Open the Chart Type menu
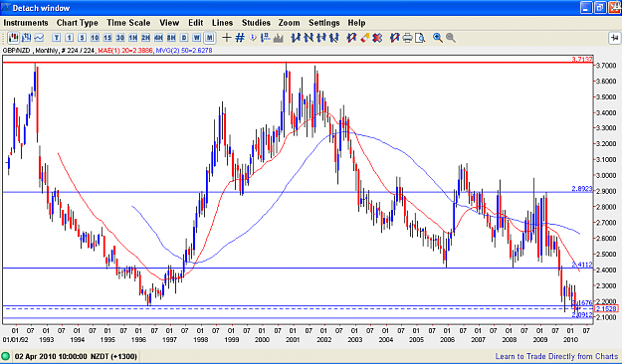Screen dimensions: 622x364 (77, 23)
